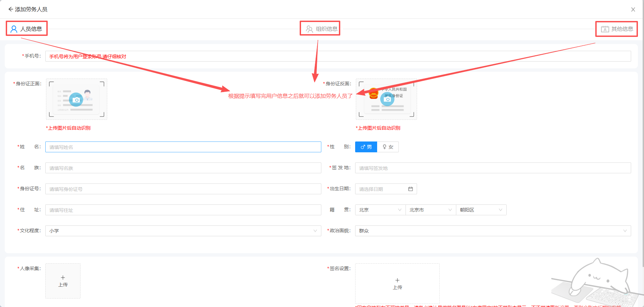Click the camera icon on 身份证正面 upload
Viewport: 644px width, 307px height.
[76, 100]
